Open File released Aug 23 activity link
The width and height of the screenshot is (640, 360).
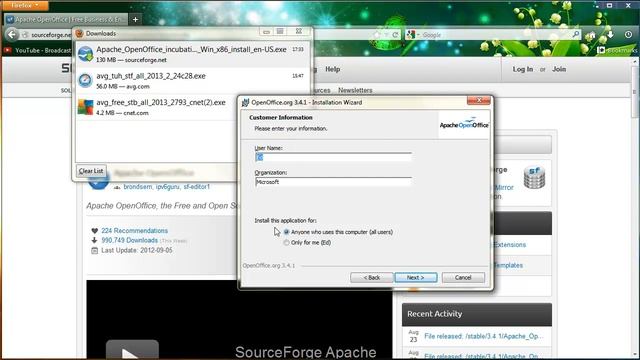click(x=484, y=336)
